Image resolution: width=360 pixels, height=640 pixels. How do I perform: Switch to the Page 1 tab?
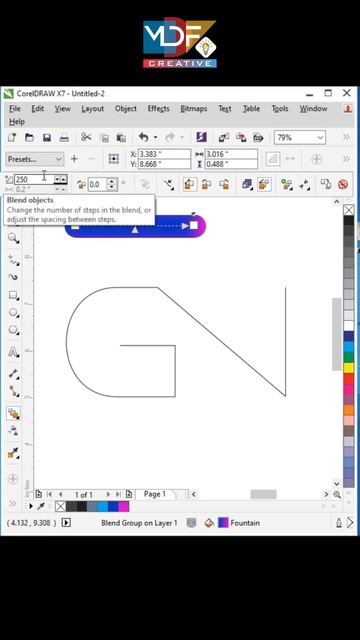tap(155, 494)
